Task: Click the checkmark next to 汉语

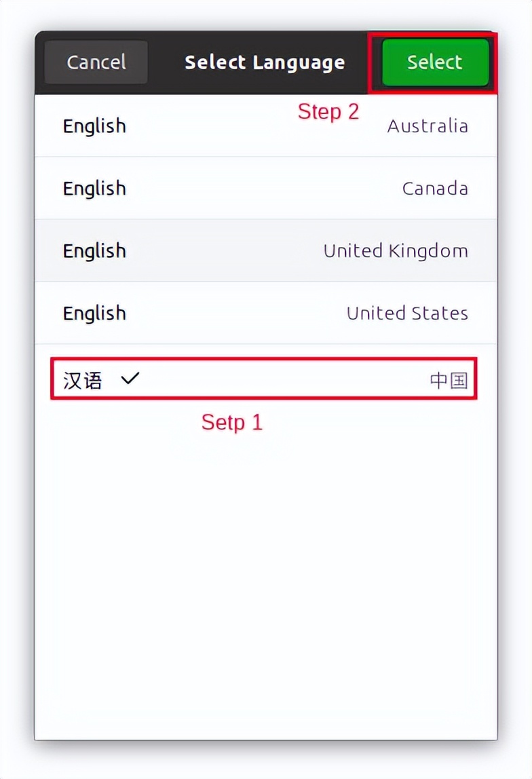Action: tap(129, 379)
